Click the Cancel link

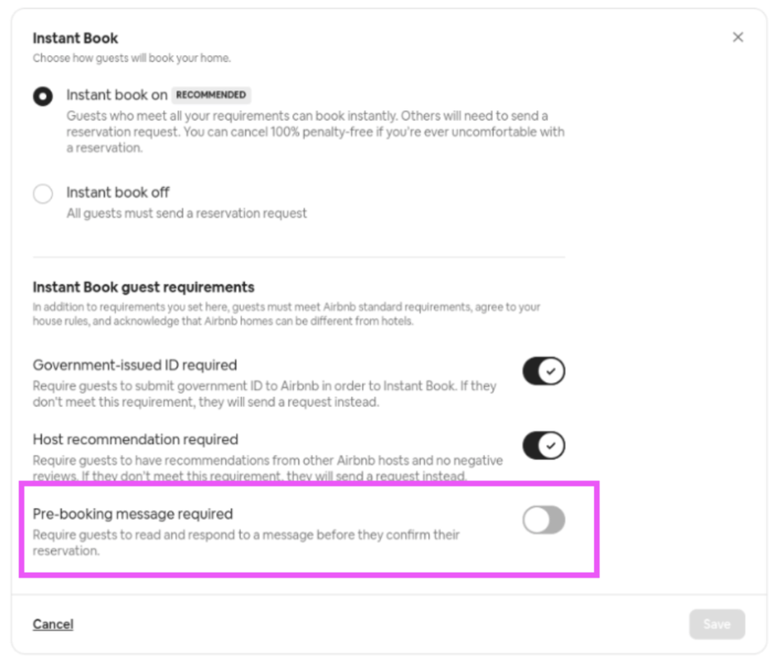[x=53, y=624]
